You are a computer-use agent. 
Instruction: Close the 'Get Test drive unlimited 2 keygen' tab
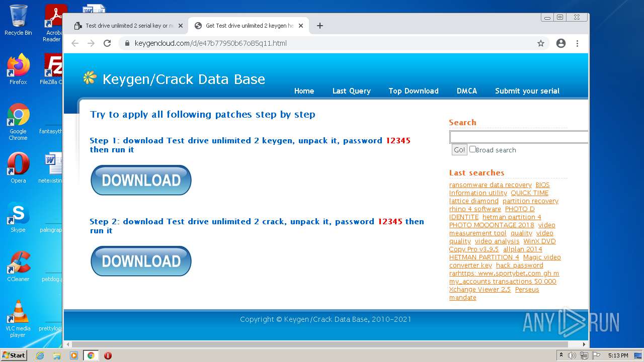301,26
